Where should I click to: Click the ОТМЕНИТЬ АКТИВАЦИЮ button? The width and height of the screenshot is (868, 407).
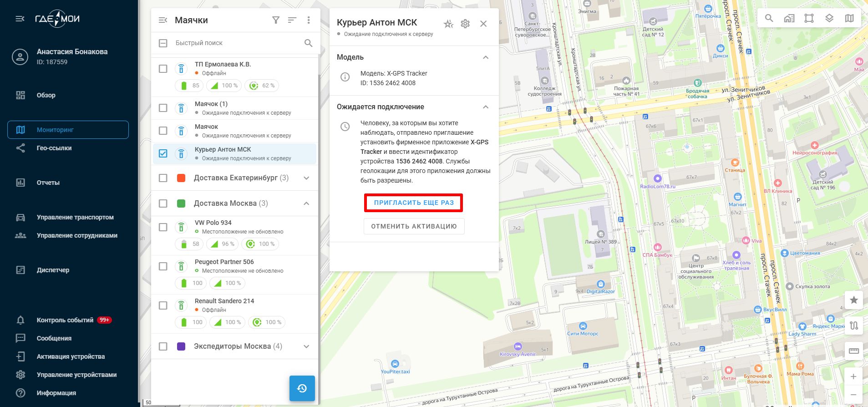click(414, 226)
